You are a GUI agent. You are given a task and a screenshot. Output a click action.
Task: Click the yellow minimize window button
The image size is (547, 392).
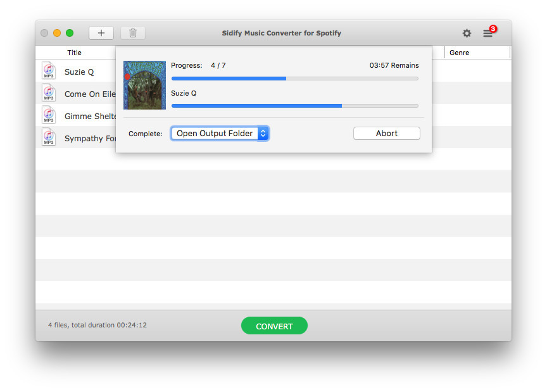(x=57, y=33)
